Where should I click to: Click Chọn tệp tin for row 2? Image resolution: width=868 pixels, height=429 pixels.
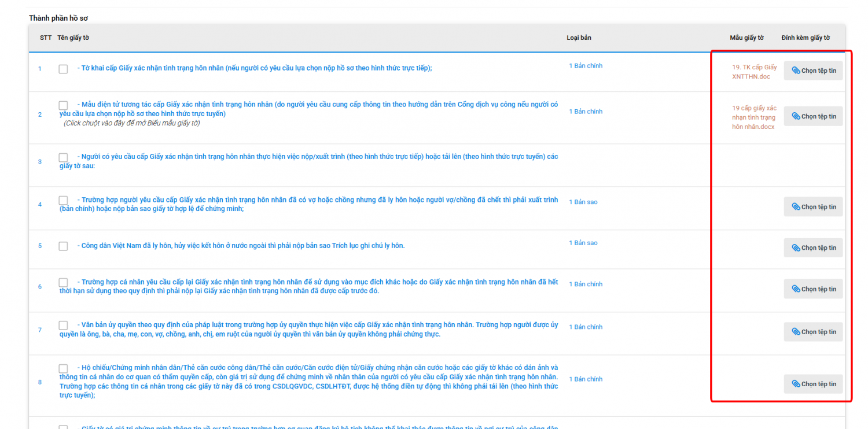click(813, 116)
